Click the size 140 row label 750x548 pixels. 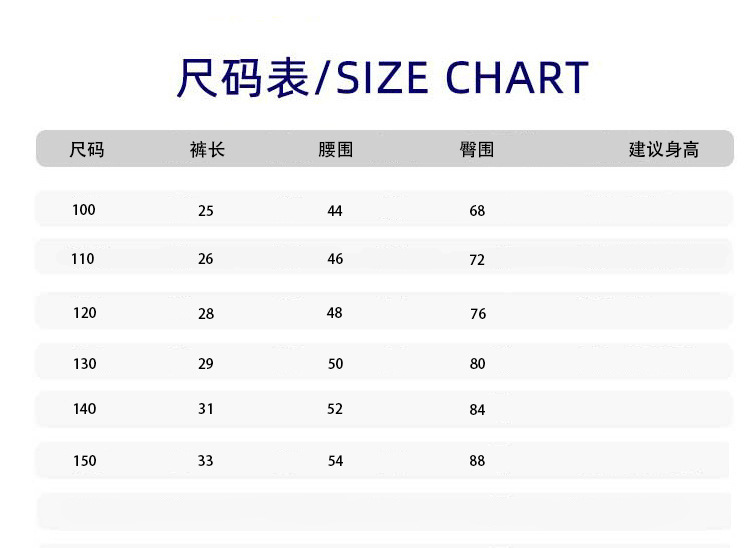point(85,409)
